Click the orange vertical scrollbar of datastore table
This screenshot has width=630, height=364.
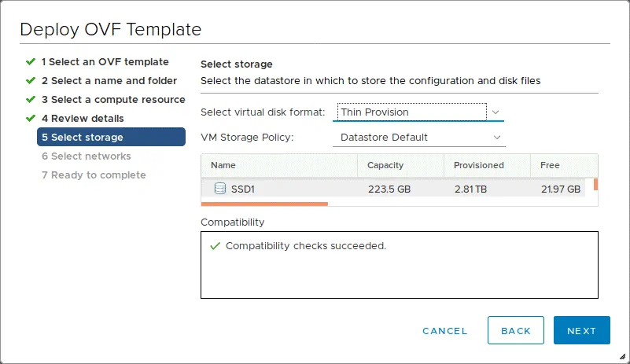595,184
